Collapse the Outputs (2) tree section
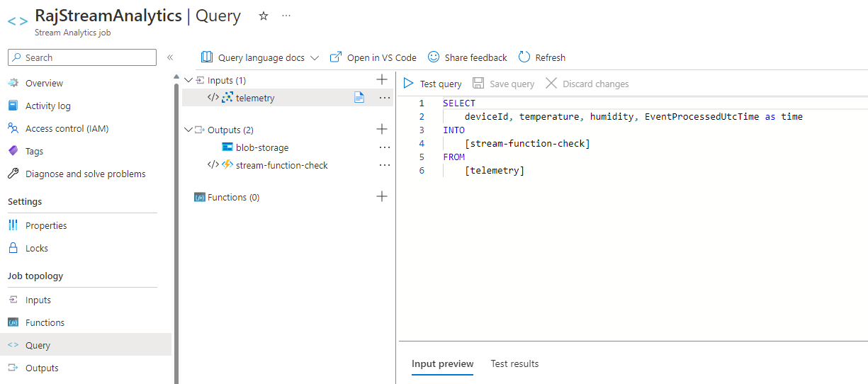This screenshot has width=868, height=384. coord(188,130)
